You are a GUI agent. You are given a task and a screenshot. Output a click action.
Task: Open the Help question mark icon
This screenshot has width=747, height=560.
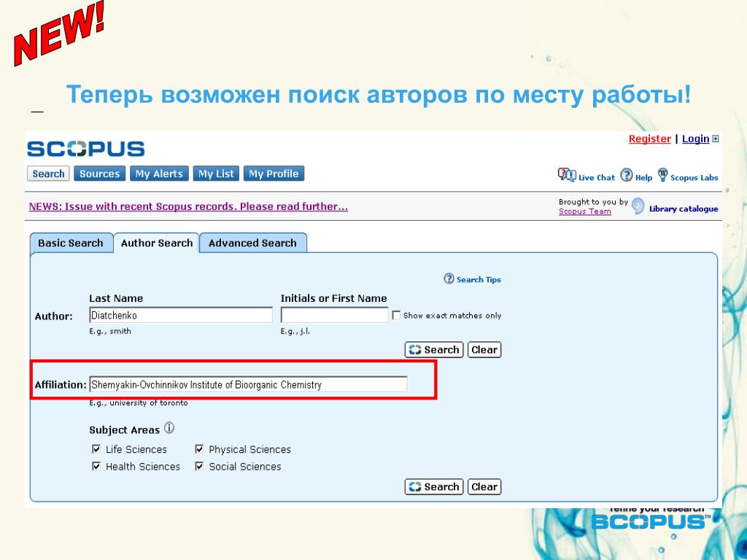[627, 175]
